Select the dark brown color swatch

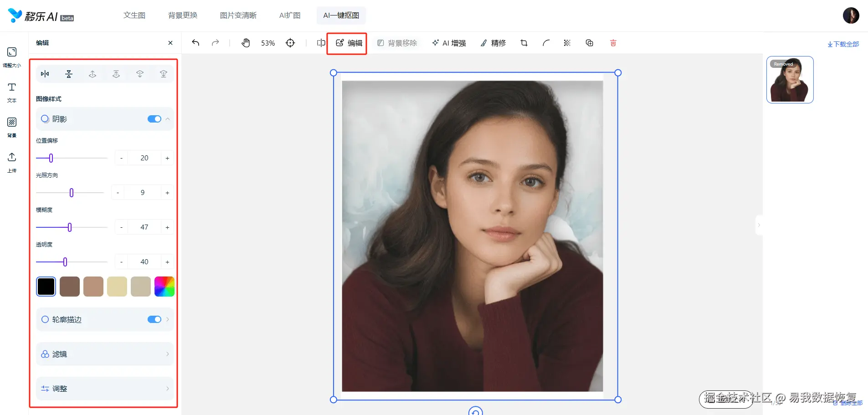pos(70,287)
